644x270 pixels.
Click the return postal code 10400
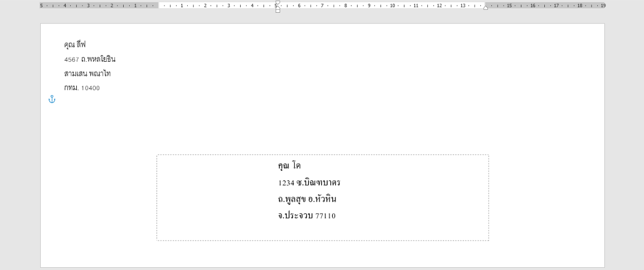[x=90, y=88]
